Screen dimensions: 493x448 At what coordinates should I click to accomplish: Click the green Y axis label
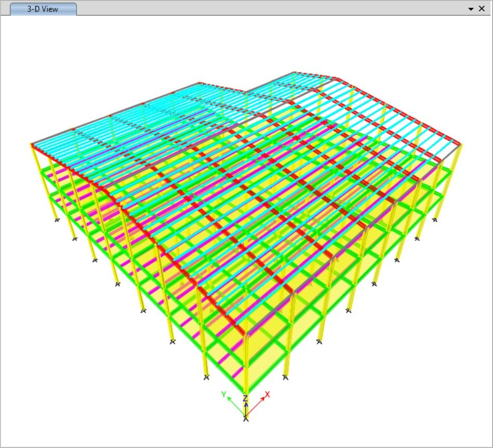(x=224, y=394)
